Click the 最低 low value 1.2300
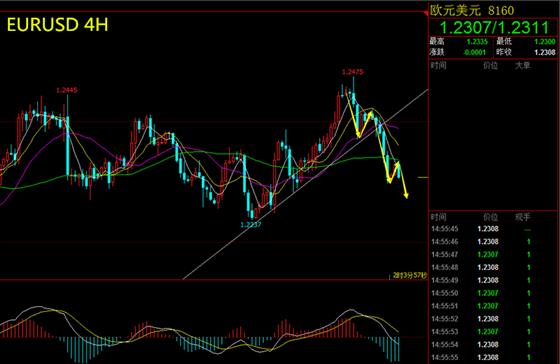The width and height of the screenshot is (560, 364). tap(545, 41)
